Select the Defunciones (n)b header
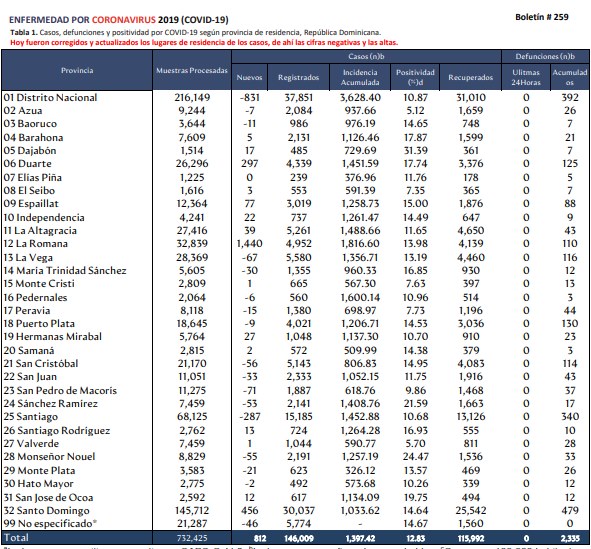 point(545,57)
